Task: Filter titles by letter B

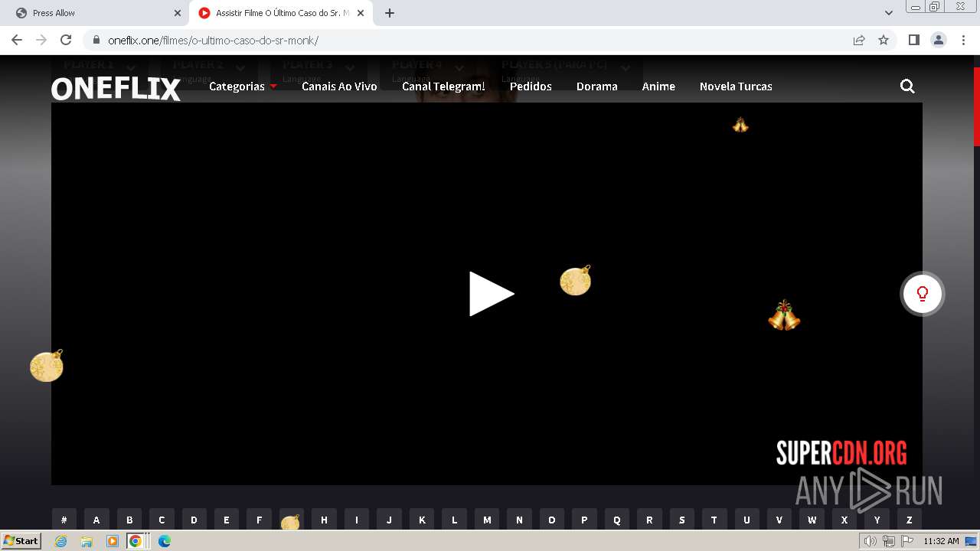Action: click(x=129, y=520)
